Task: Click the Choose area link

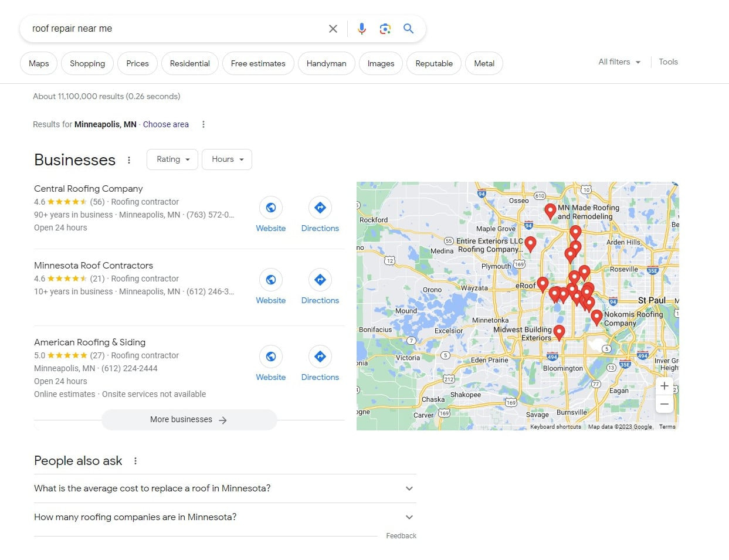Action: click(166, 124)
